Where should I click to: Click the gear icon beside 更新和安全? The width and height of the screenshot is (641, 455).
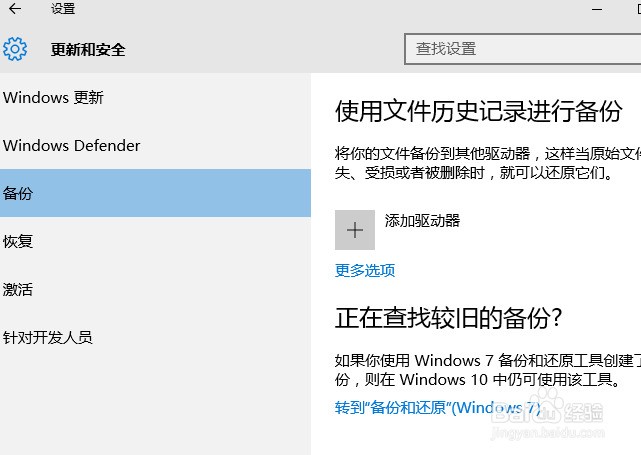click(14, 48)
